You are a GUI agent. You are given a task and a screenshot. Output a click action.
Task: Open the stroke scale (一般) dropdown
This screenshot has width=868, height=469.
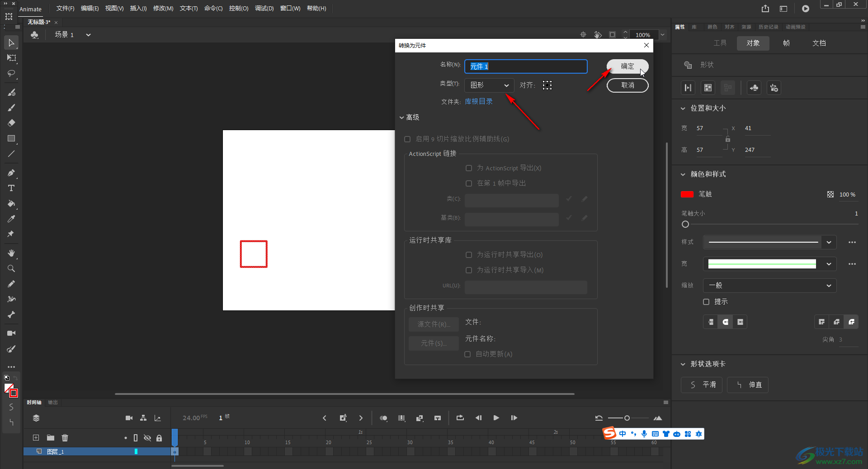coord(769,286)
